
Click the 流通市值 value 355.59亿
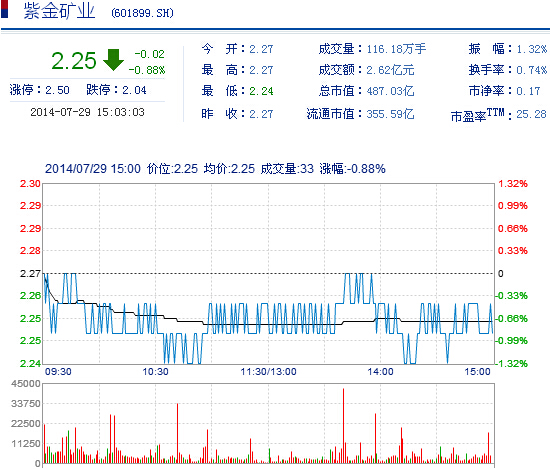click(390, 114)
